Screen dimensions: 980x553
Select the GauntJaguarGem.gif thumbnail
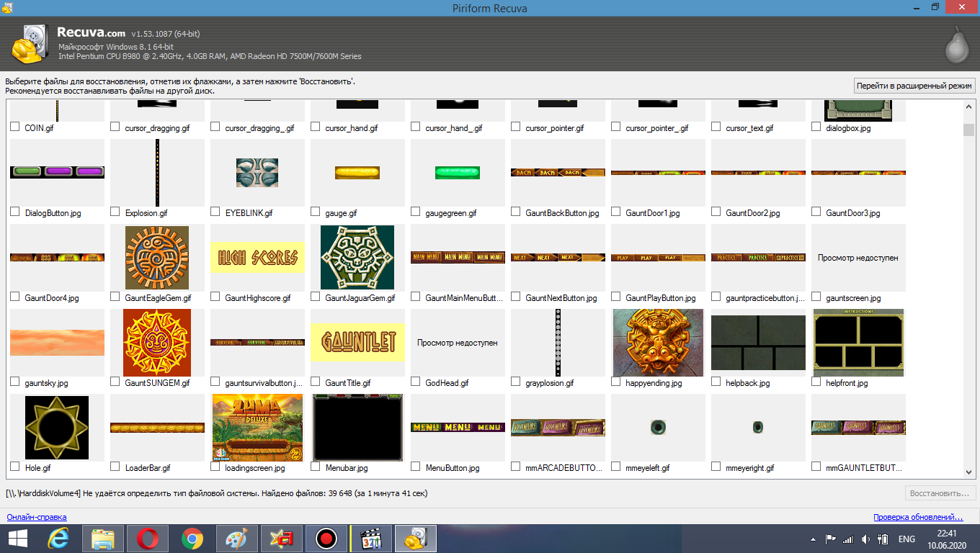click(x=357, y=257)
